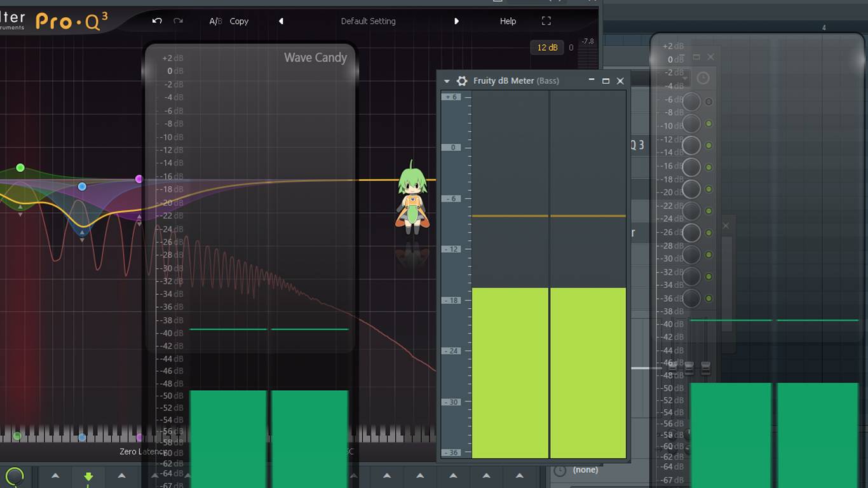
Task: Enter full screen mode in Pro-Q 3
Action: pos(546,21)
